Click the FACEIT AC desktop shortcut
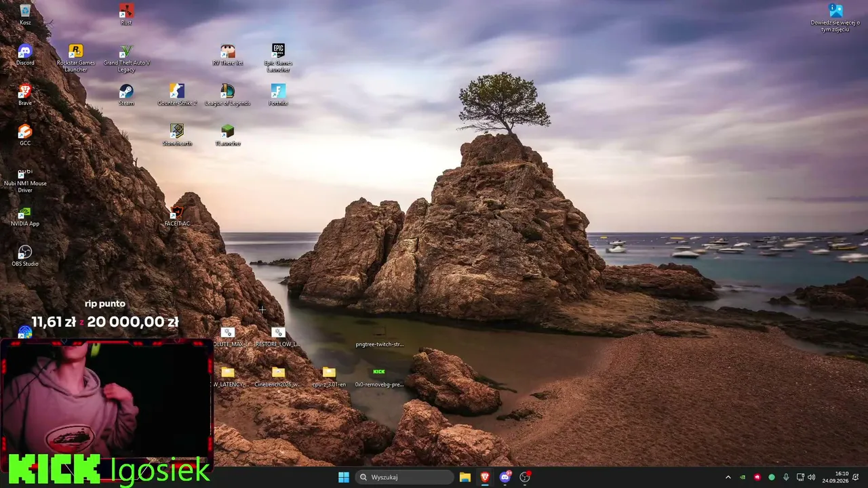The image size is (868, 488). coord(177,216)
